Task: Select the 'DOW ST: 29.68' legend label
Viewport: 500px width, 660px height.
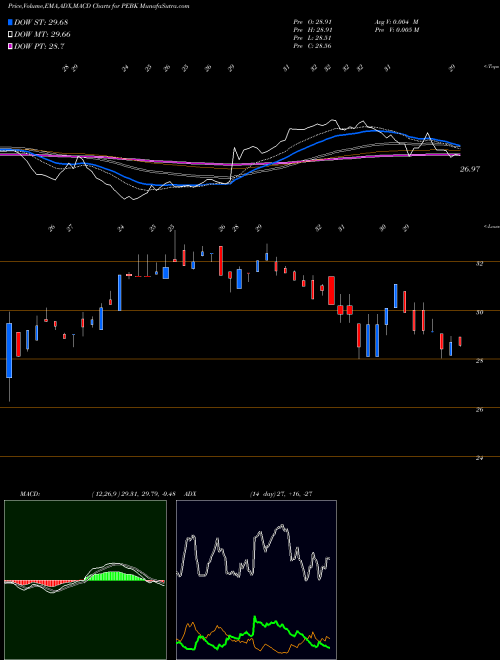Action: (41, 22)
